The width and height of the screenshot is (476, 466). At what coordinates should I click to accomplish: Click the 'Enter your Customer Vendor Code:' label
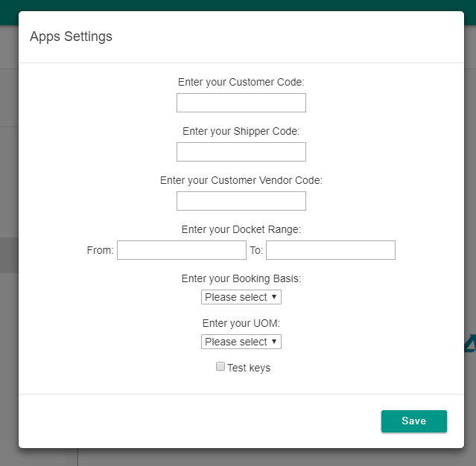241,180
